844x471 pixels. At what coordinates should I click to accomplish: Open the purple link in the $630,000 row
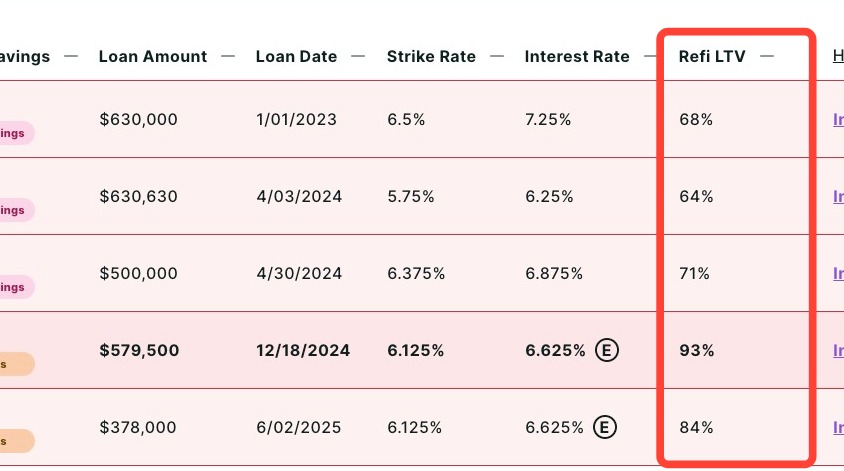[x=838, y=120]
